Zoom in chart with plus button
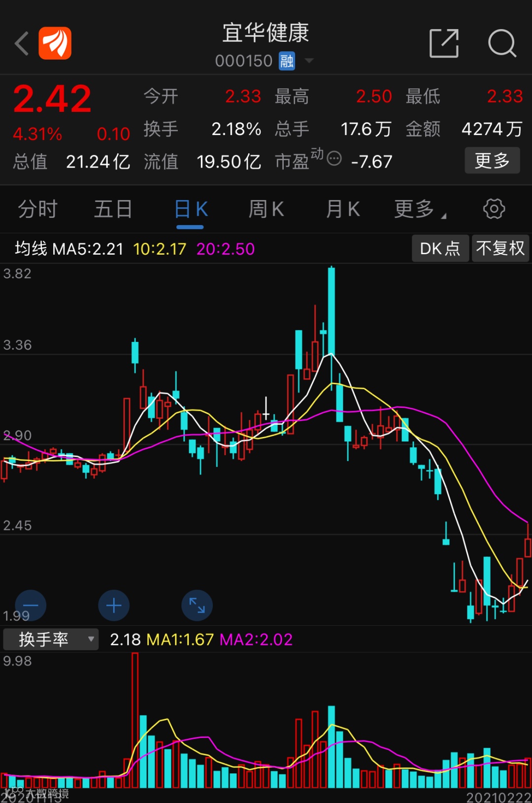This screenshot has width=532, height=803. [x=114, y=605]
